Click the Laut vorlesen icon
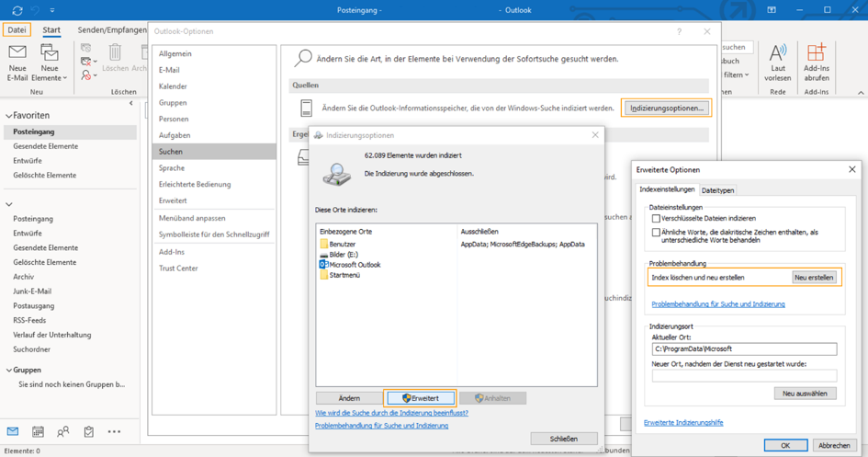 click(778, 53)
